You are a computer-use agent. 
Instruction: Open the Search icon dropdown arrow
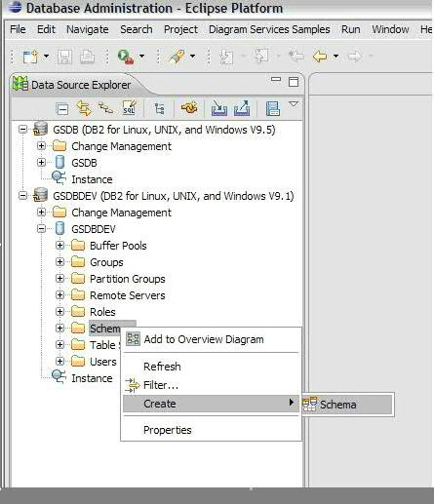tap(192, 57)
